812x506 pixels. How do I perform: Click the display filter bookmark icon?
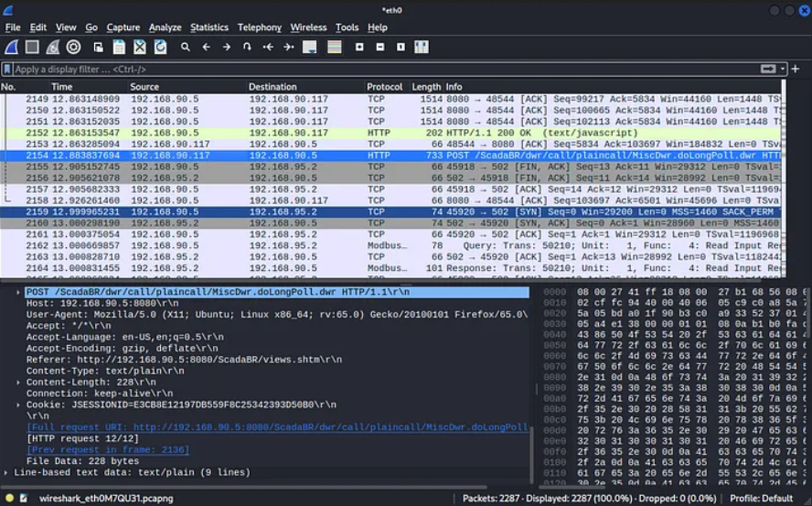point(7,70)
